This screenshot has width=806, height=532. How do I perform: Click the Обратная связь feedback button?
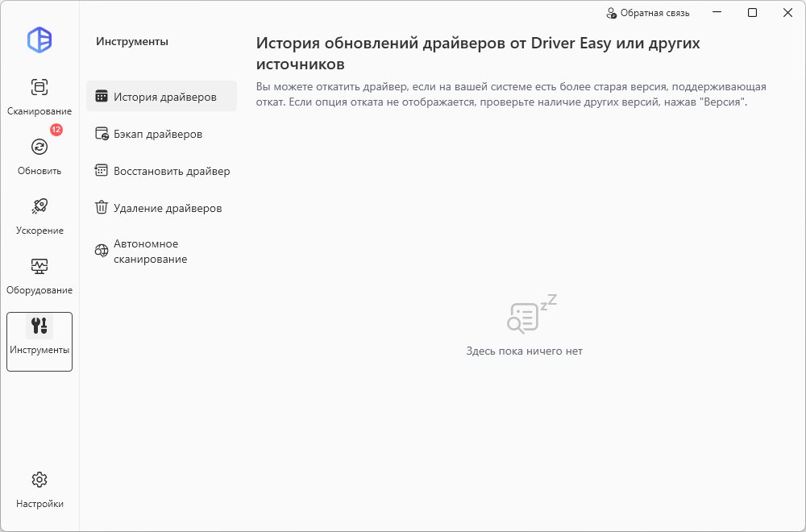pos(648,13)
